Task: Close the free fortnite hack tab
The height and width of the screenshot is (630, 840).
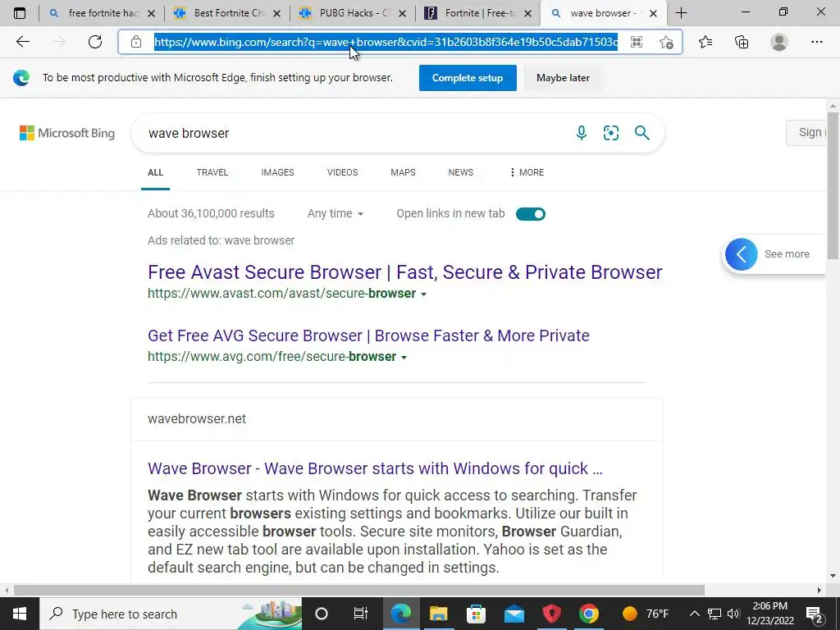Action: pyautogui.click(x=151, y=13)
